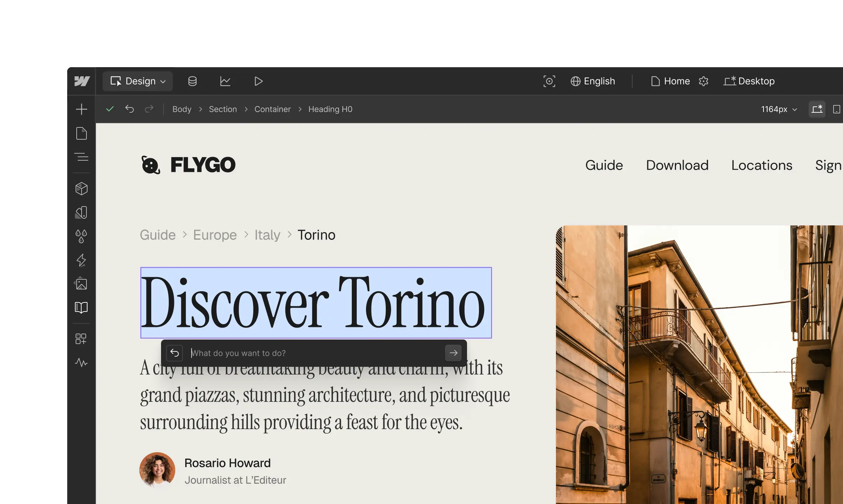The width and height of the screenshot is (843, 504).
Task: Open the Pages panel
Action: [x=81, y=133]
